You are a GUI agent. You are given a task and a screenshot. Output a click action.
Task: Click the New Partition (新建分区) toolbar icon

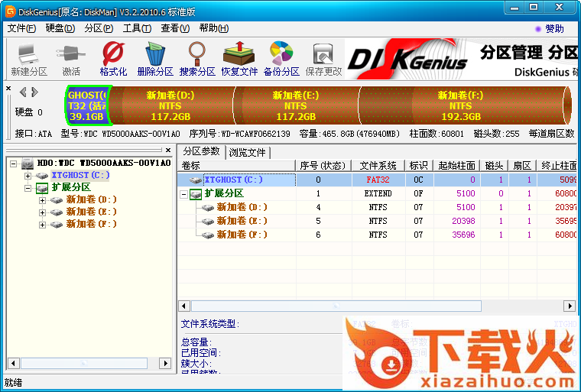pos(29,60)
